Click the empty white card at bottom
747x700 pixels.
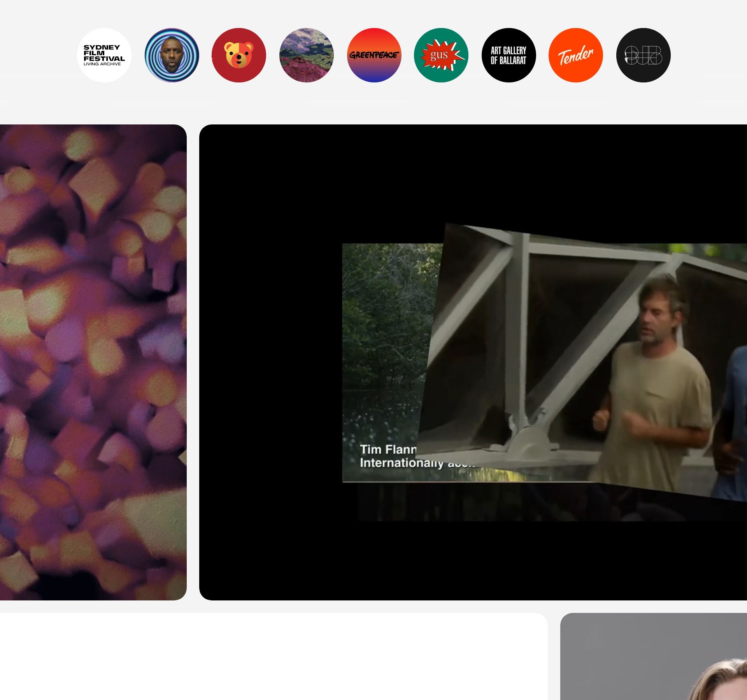pyautogui.click(x=272, y=657)
